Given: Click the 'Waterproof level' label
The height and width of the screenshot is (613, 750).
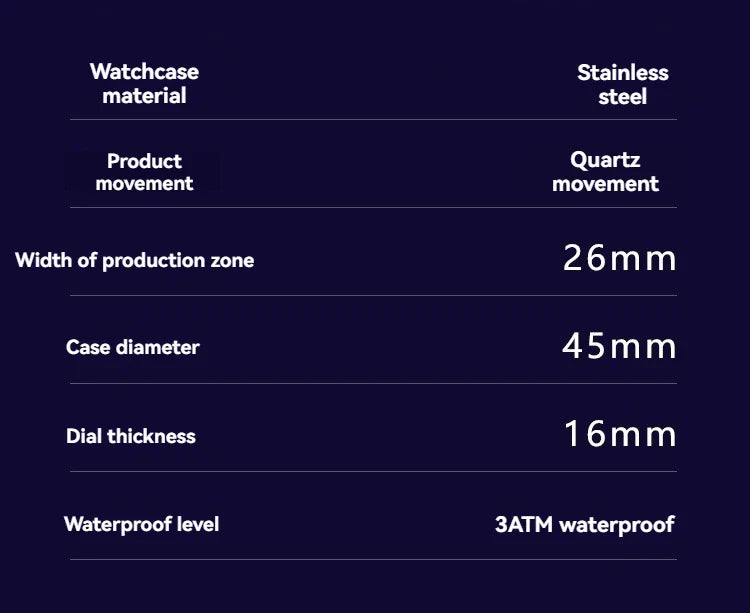Looking at the screenshot, I should coord(141,524).
